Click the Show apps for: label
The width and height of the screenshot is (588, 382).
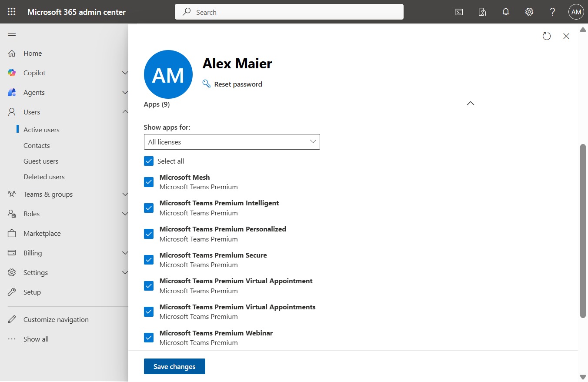167,127
